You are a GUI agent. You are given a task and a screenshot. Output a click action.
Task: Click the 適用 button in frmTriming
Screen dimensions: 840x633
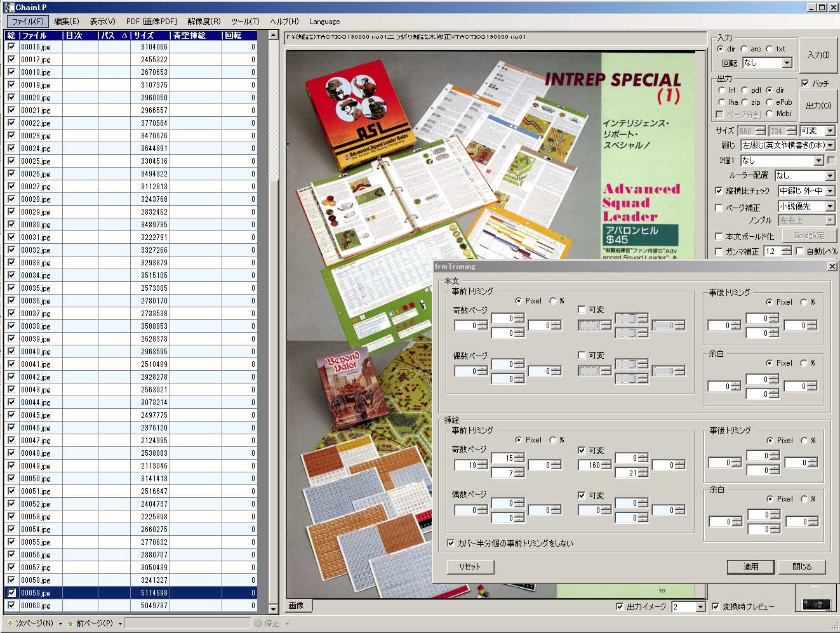pos(750,566)
